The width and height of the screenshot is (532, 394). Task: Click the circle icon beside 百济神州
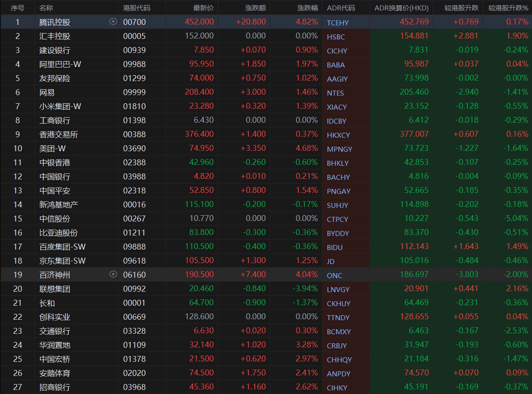coord(113,274)
